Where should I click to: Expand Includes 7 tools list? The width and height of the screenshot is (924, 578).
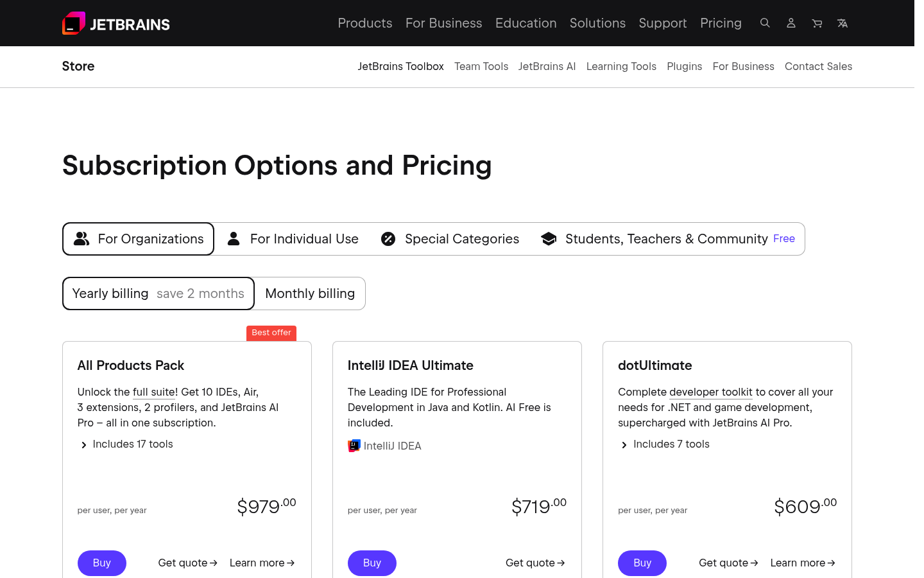click(x=665, y=444)
